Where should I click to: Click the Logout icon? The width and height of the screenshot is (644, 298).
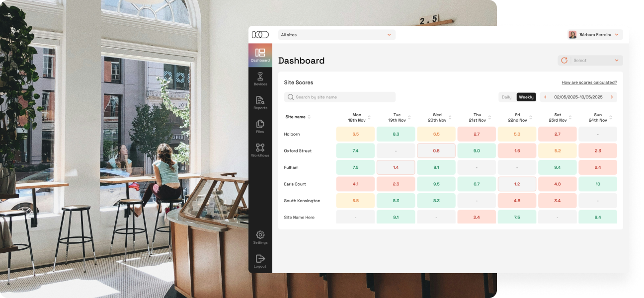click(x=260, y=258)
